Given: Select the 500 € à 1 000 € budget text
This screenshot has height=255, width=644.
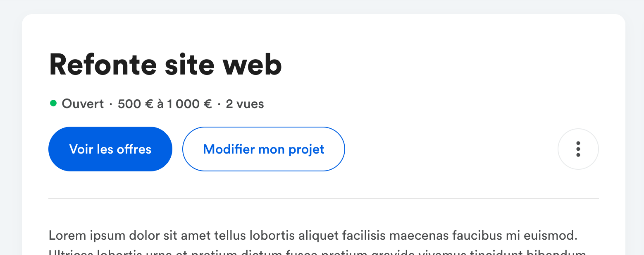Looking at the screenshot, I should pyautogui.click(x=165, y=104).
